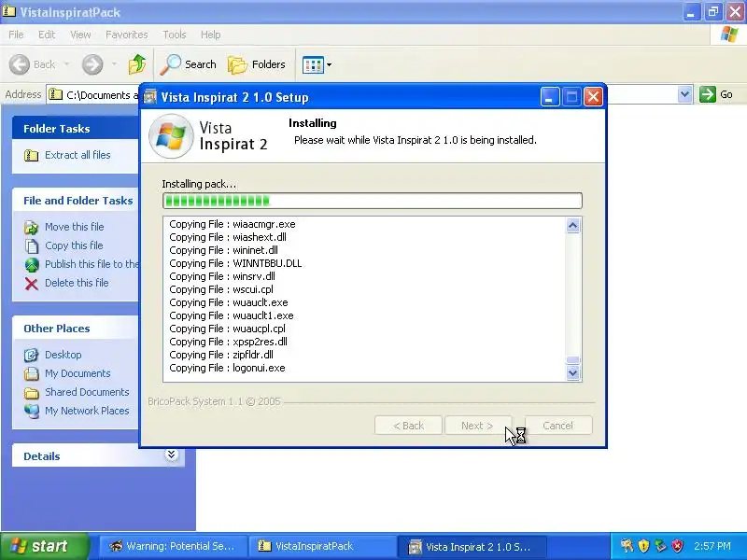
Task: Toggle the Folders pane button
Action: click(x=257, y=64)
